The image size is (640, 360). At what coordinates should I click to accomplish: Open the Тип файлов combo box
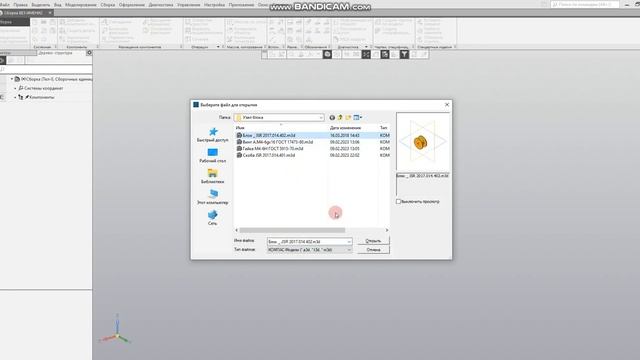pyautogui.click(x=309, y=250)
